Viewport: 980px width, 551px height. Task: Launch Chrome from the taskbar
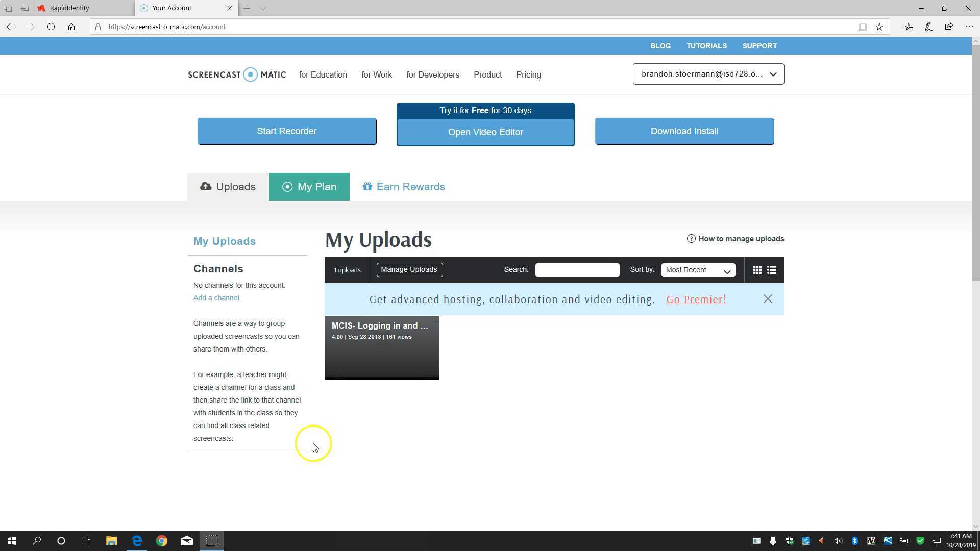[x=161, y=540]
